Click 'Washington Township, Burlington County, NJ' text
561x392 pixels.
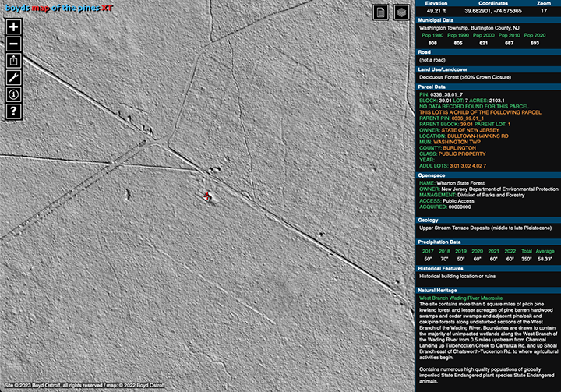point(469,28)
